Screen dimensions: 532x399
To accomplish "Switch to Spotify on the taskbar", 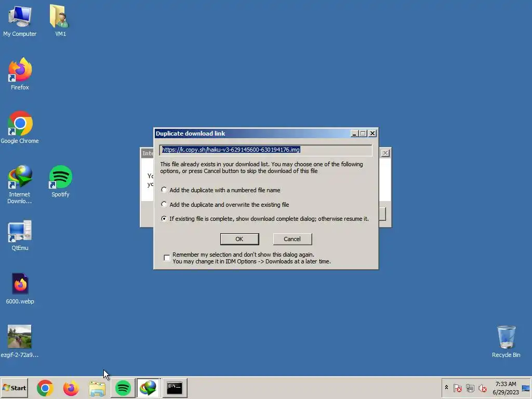I will click(x=123, y=388).
